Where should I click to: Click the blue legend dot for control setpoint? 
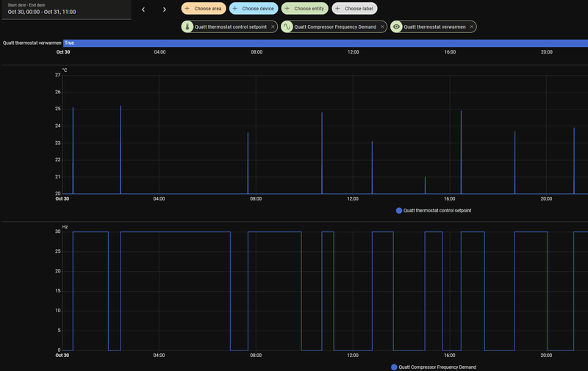click(x=399, y=211)
